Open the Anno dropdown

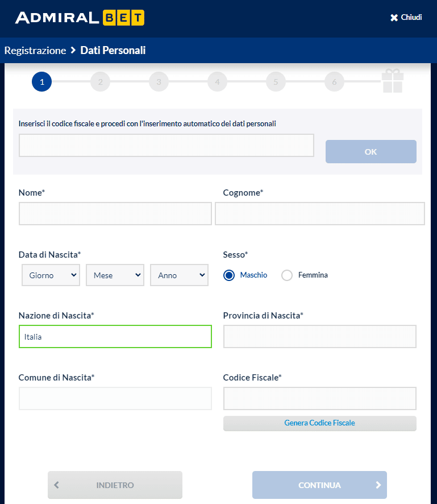tap(179, 275)
